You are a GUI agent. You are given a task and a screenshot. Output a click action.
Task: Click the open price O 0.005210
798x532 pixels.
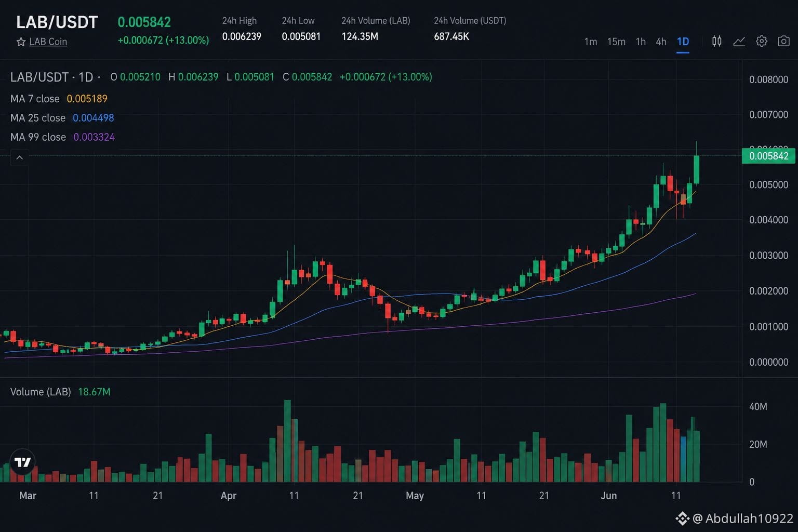click(135, 77)
